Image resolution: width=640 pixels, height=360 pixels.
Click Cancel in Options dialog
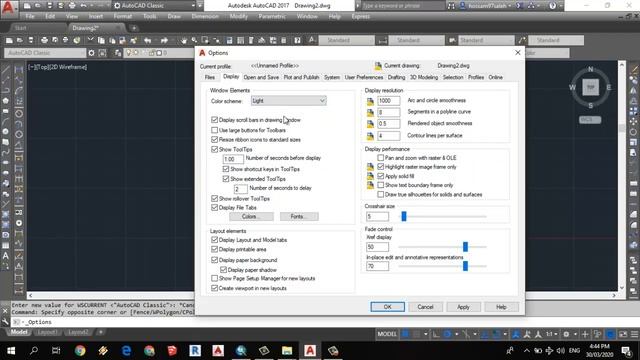tap(425, 307)
